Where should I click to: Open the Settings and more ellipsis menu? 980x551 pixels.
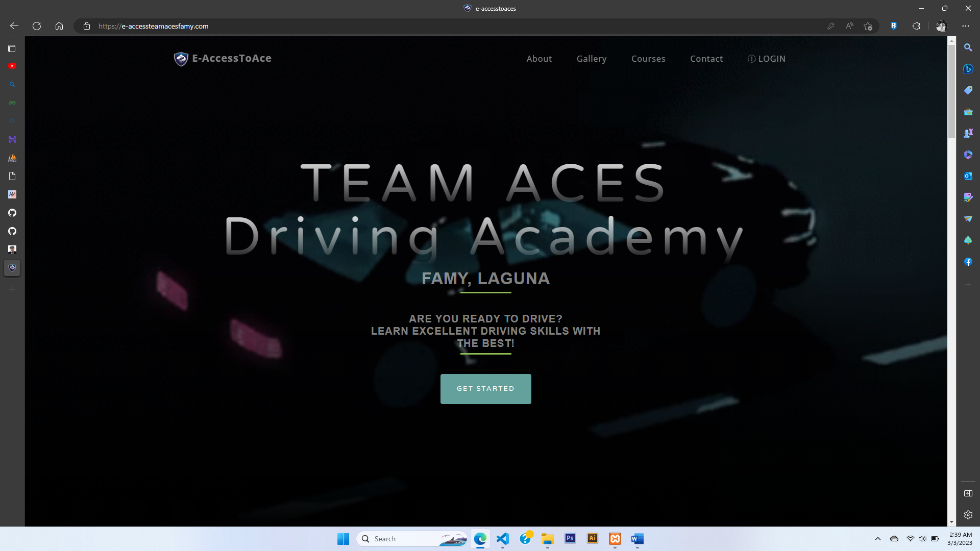pyautogui.click(x=965, y=26)
